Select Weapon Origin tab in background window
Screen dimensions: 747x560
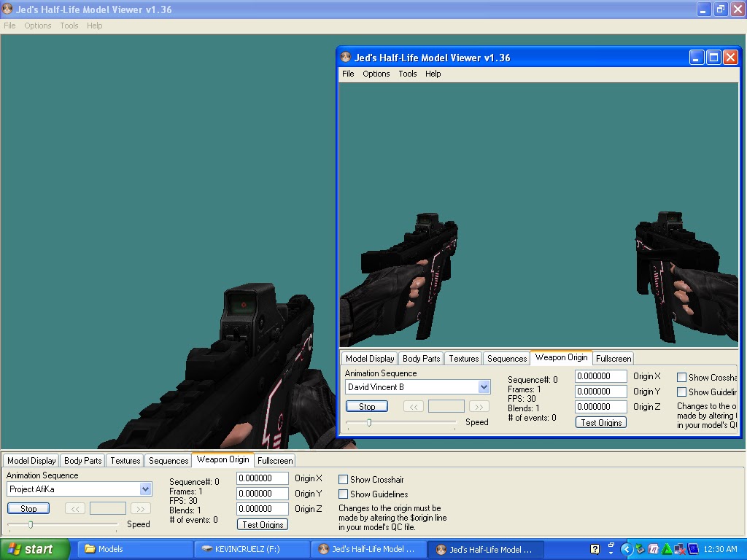pos(223,459)
